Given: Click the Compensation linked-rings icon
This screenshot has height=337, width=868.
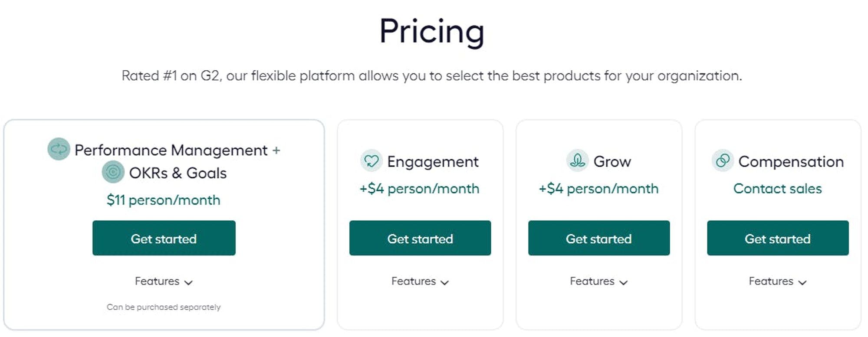Looking at the screenshot, I should tap(723, 161).
